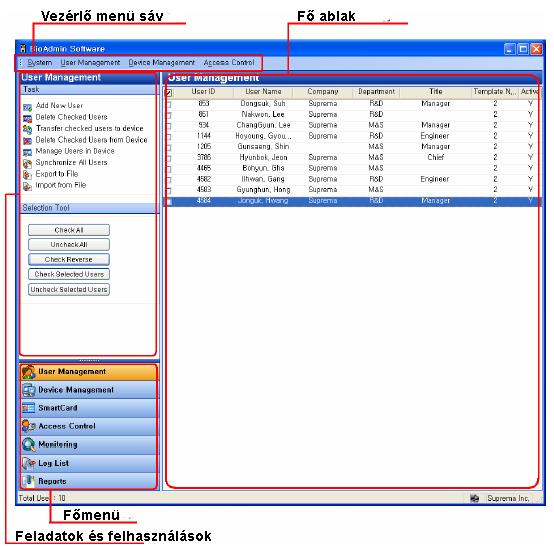Click the Access Control icon in main menu

29,426
